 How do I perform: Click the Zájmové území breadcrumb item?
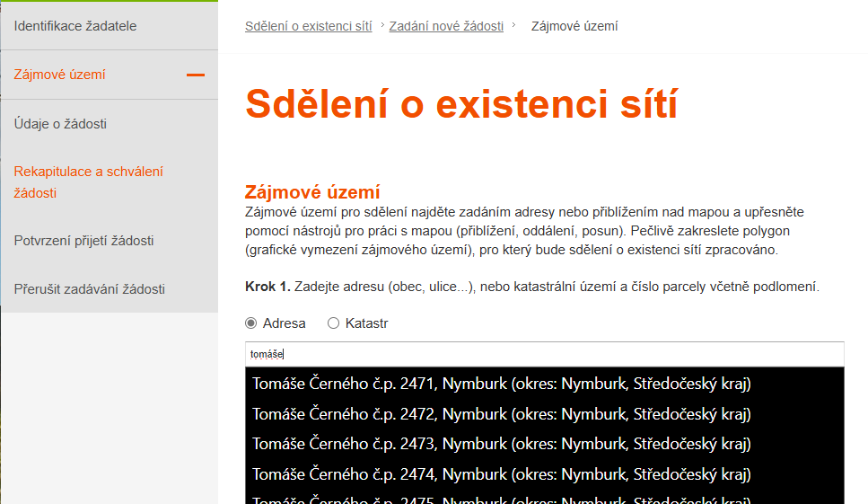click(574, 26)
